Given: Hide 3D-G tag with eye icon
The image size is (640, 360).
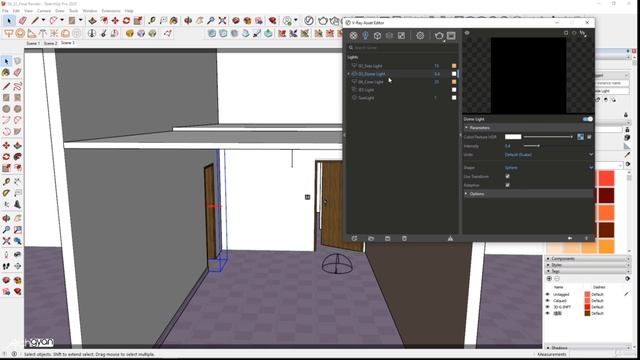Looking at the screenshot, I should (x=548, y=307).
